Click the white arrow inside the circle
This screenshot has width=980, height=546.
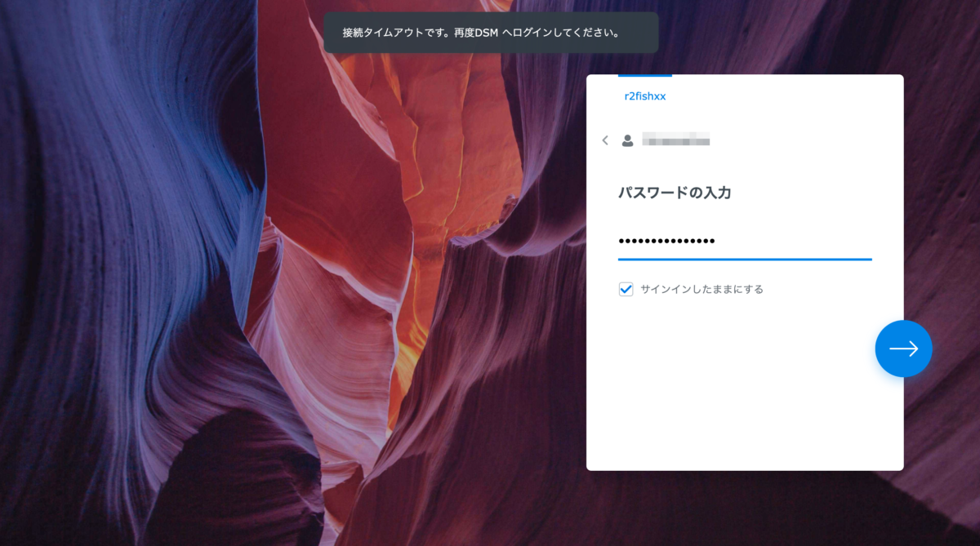[x=903, y=348]
